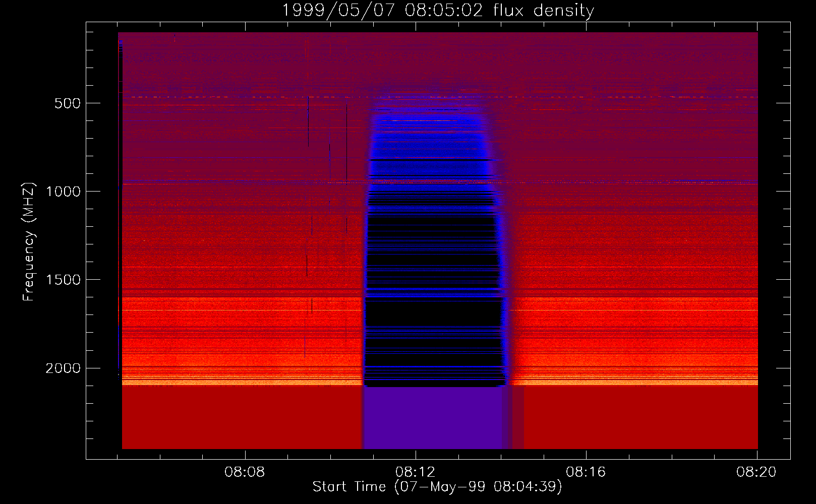Click the 1500 frequency tick label
Screen dimensions: 816x504
[63, 280]
